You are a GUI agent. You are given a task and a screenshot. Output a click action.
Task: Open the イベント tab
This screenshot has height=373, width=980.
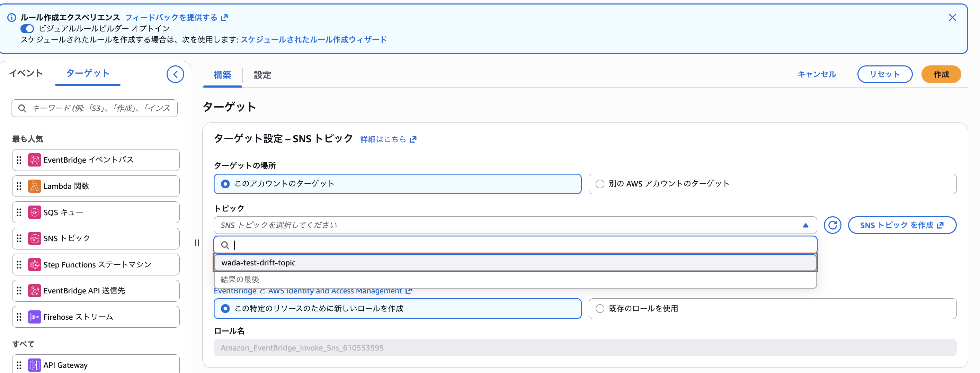(x=25, y=73)
